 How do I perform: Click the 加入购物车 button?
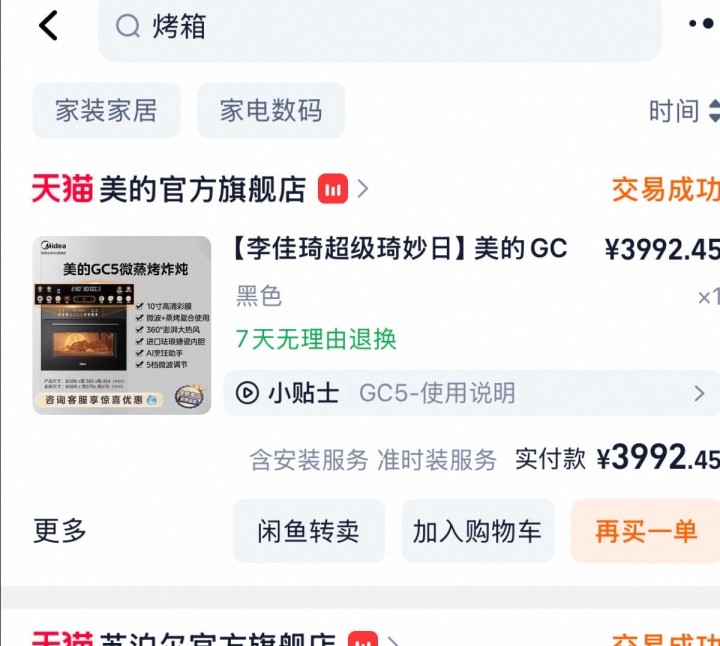click(x=478, y=531)
